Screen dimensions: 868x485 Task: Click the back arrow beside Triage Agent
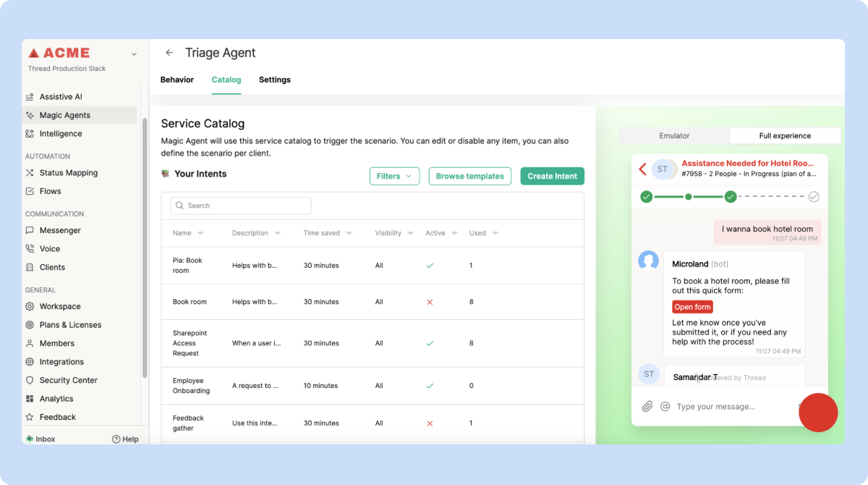169,53
